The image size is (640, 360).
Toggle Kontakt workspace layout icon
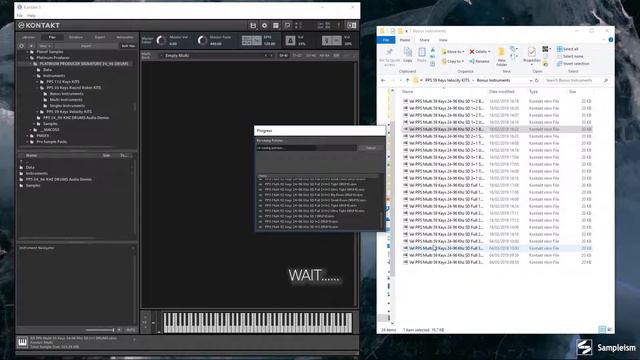point(276,25)
